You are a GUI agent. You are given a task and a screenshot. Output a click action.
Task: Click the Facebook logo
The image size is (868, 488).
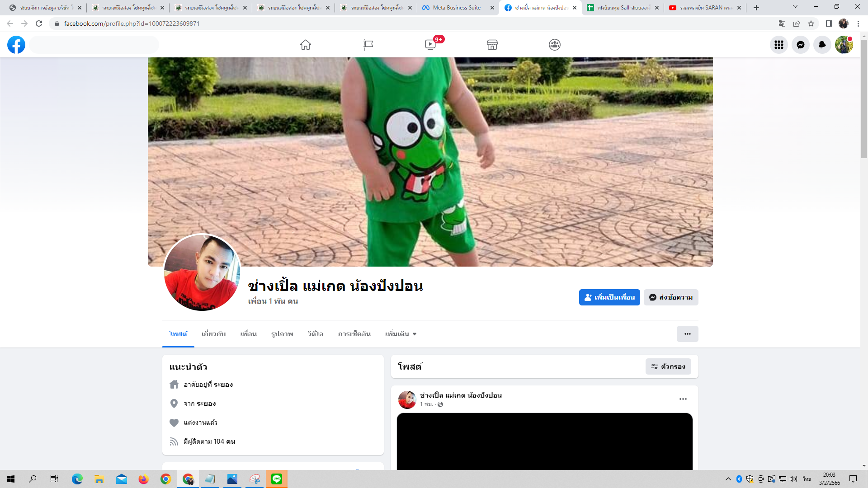click(16, 45)
